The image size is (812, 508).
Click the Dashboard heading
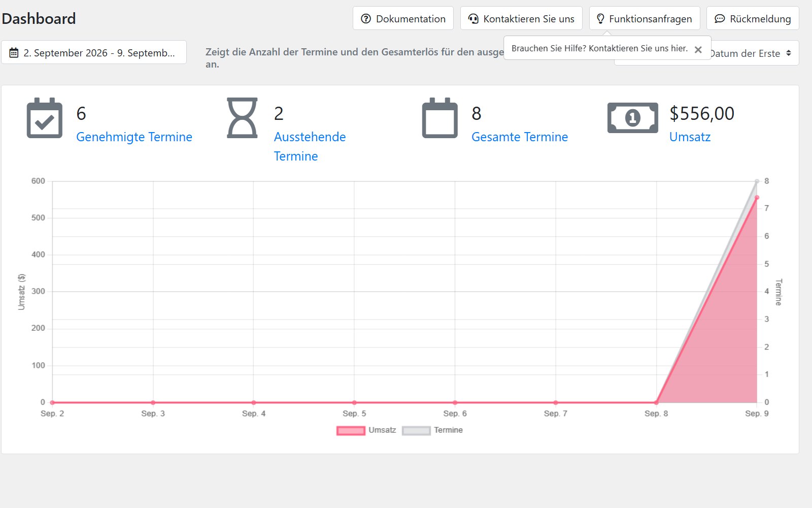pyautogui.click(x=39, y=18)
